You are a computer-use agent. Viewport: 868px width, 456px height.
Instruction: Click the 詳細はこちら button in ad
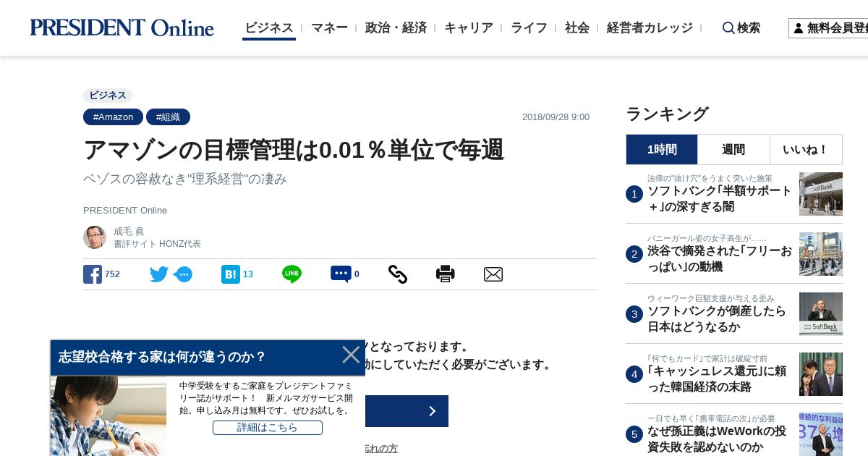click(268, 428)
